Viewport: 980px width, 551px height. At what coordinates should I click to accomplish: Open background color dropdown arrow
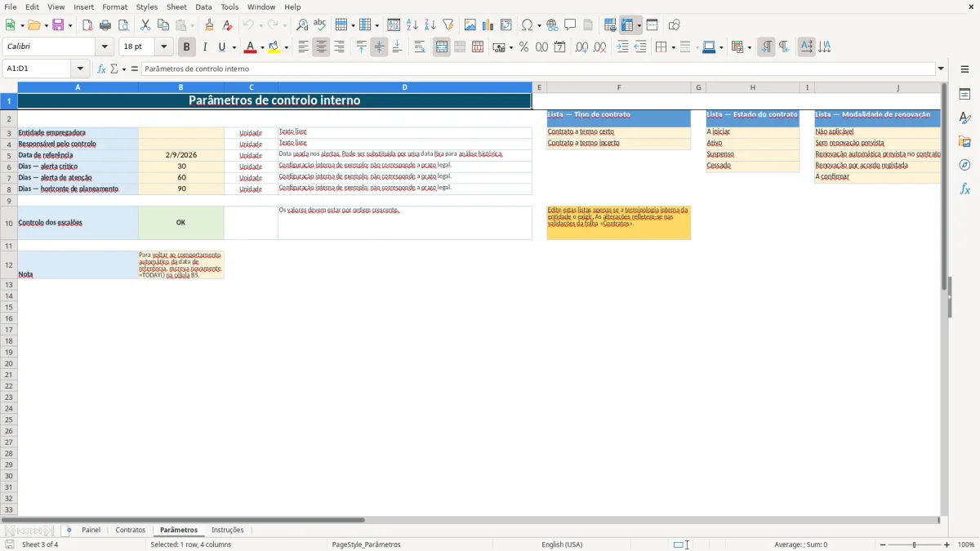(x=286, y=47)
